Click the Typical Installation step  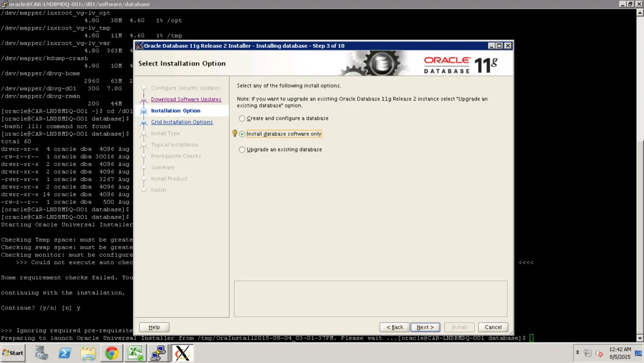174,145
